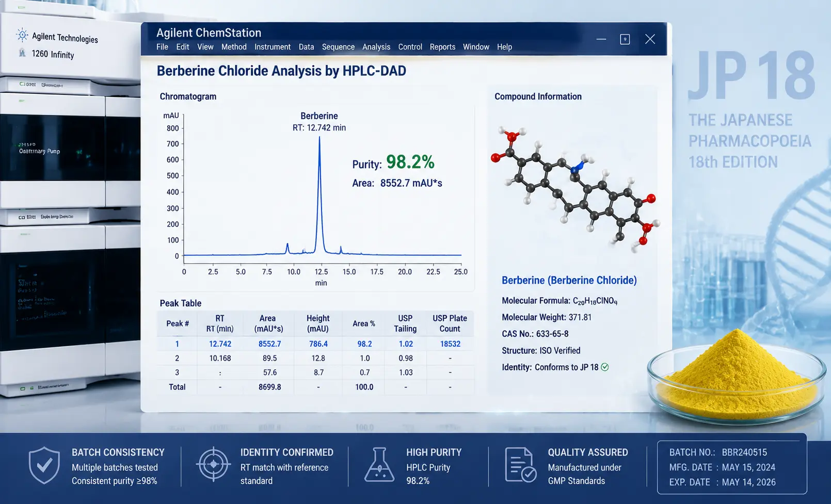Select height cell '12.8' in peak 2 row
831x504 pixels.
pos(318,358)
